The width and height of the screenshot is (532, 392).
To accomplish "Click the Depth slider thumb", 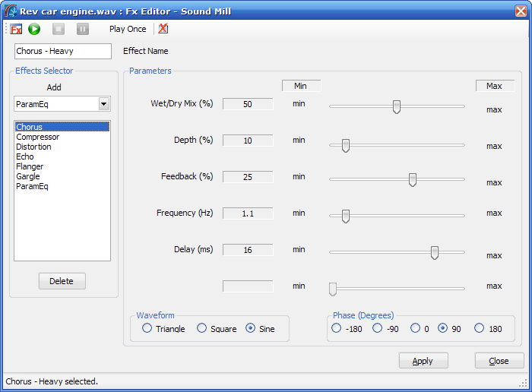I will click(345, 145).
